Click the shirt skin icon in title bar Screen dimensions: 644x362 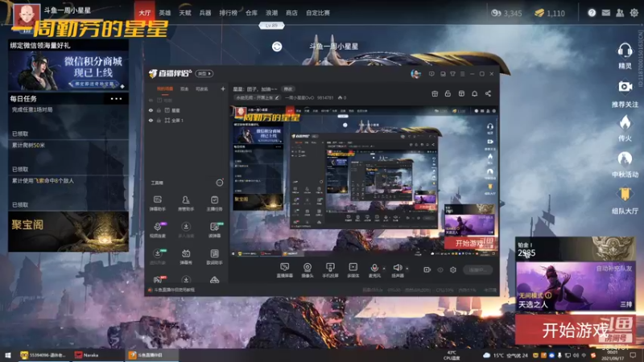[452, 74]
